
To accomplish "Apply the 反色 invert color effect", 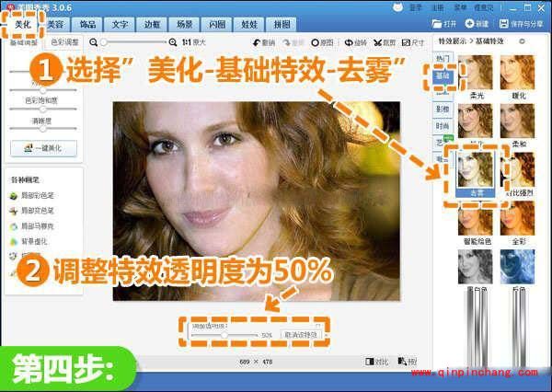I will coord(517,267).
